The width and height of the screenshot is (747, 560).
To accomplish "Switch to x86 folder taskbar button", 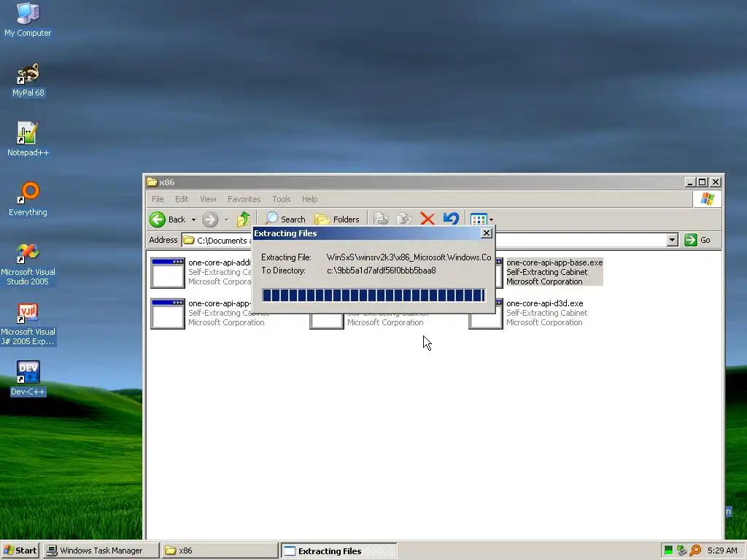I will 220,551.
